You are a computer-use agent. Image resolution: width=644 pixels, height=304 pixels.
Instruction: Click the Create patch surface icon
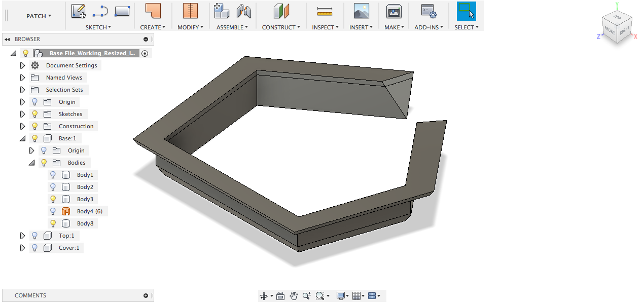click(153, 11)
